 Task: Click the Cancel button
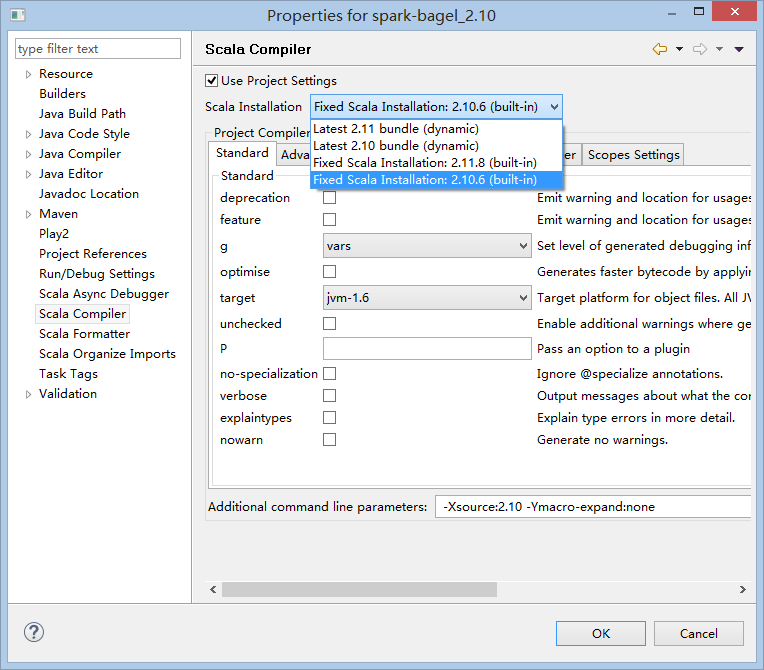699,633
